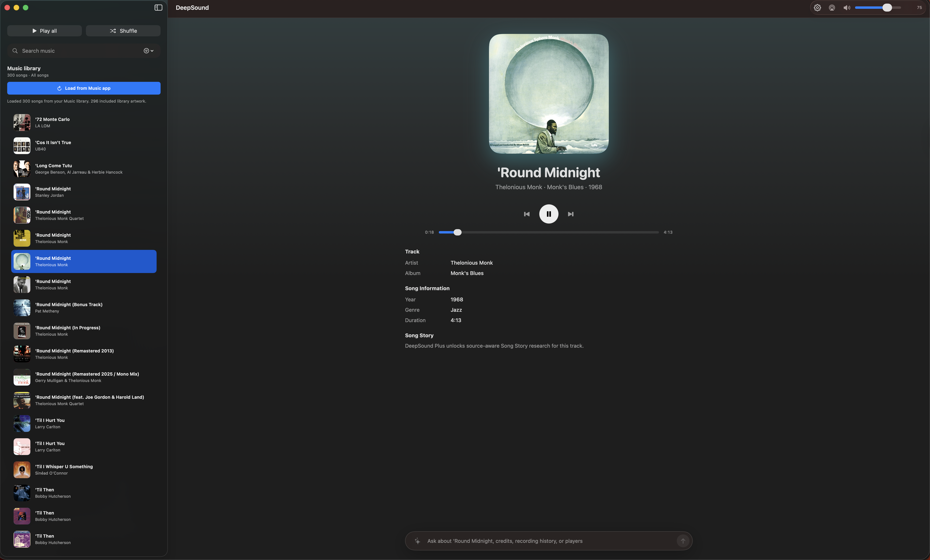Screen dimensions: 930x560
Task: Toggle the sidebar panel icon
Action: pos(158,8)
